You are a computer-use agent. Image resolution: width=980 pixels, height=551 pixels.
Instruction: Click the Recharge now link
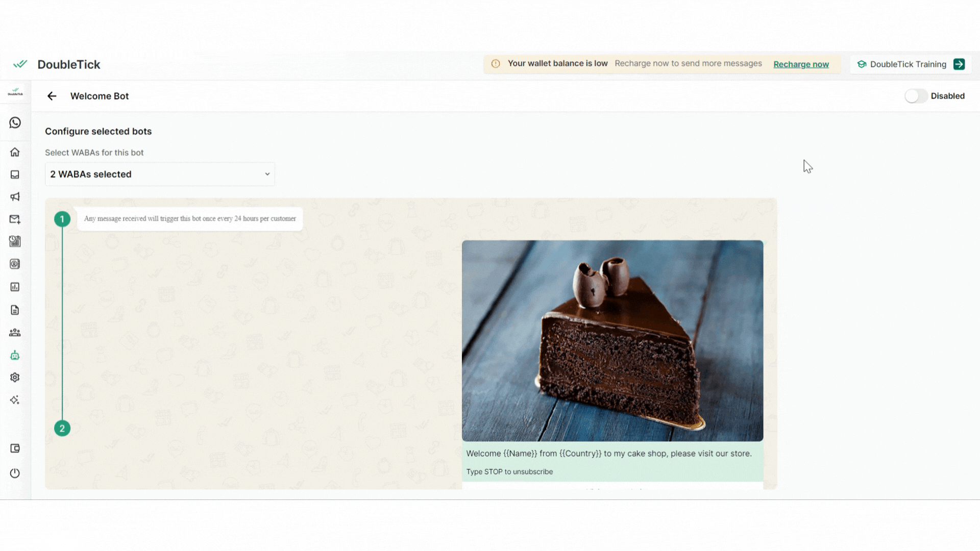click(801, 64)
